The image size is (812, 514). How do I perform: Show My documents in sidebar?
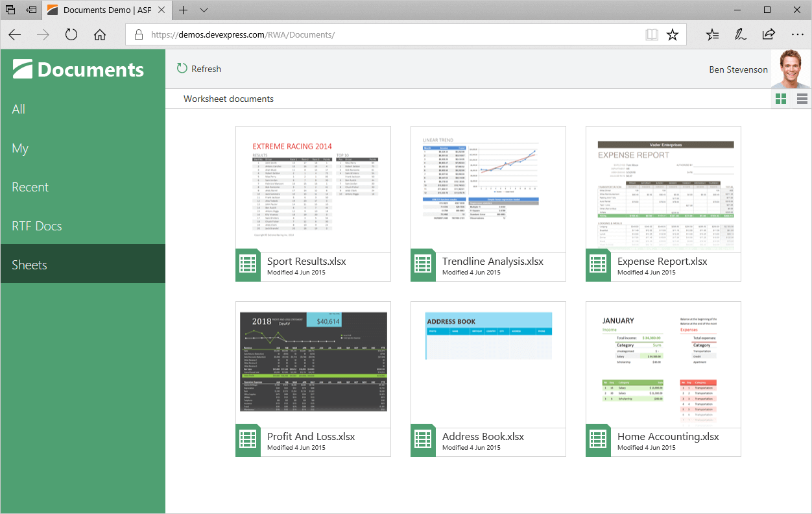click(20, 148)
